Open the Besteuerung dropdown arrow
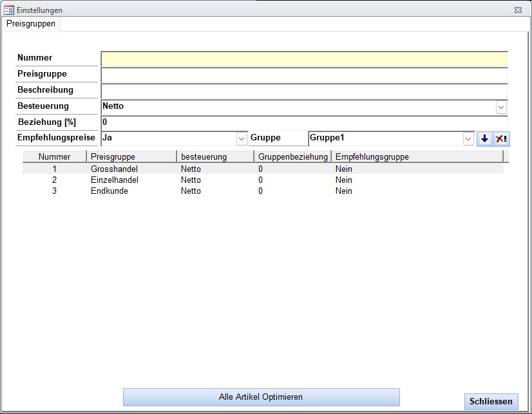Screen dimensions: 532x414 pos(501,107)
